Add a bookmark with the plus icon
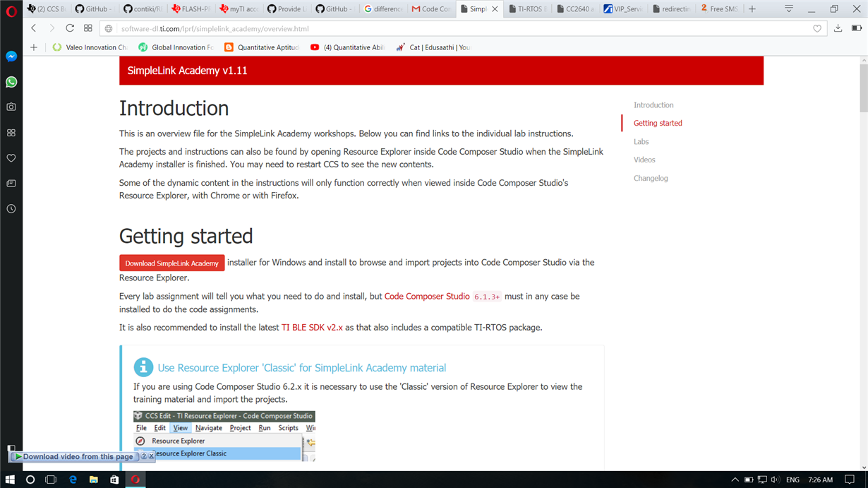868x488 pixels. [x=34, y=47]
